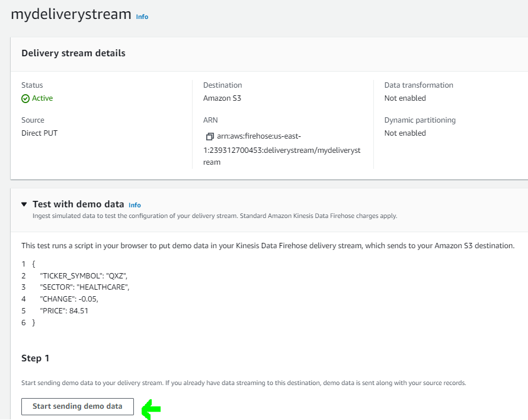Click the "CHANGE": -0.05 code line
528x420 pixels.
click(69, 299)
